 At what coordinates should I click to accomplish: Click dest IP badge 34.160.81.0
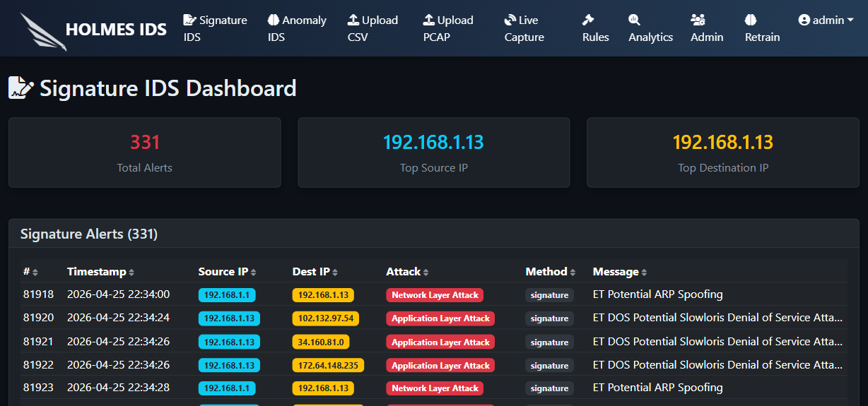pyautogui.click(x=321, y=342)
